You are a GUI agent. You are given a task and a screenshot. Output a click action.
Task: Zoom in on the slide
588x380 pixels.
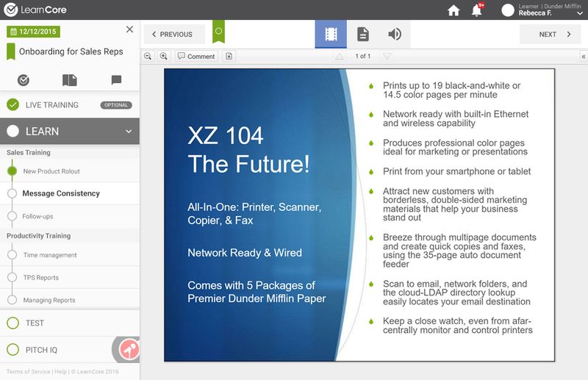pyautogui.click(x=163, y=57)
